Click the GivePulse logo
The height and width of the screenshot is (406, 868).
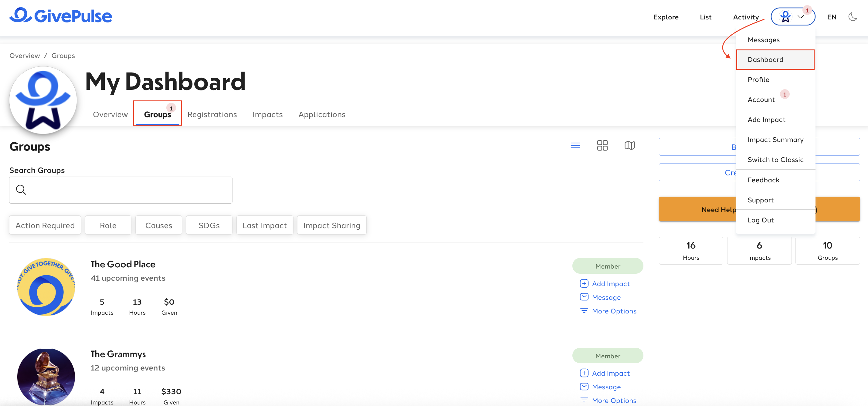coord(61,15)
